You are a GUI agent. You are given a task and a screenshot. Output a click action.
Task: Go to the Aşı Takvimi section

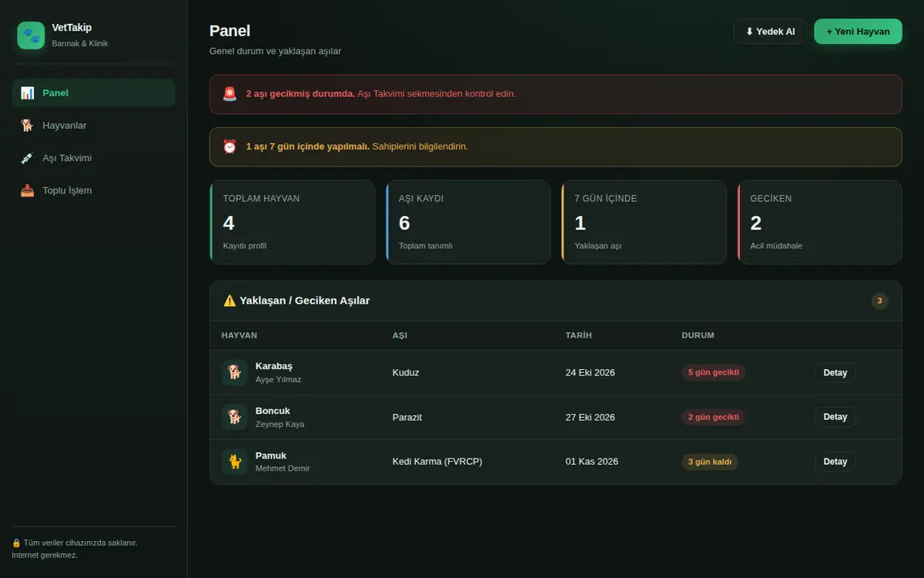(x=93, y=158)
